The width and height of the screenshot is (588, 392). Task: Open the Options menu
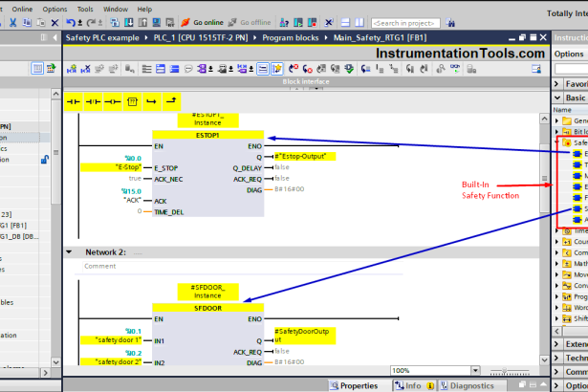pyautogui.click(x=55, y=9)
